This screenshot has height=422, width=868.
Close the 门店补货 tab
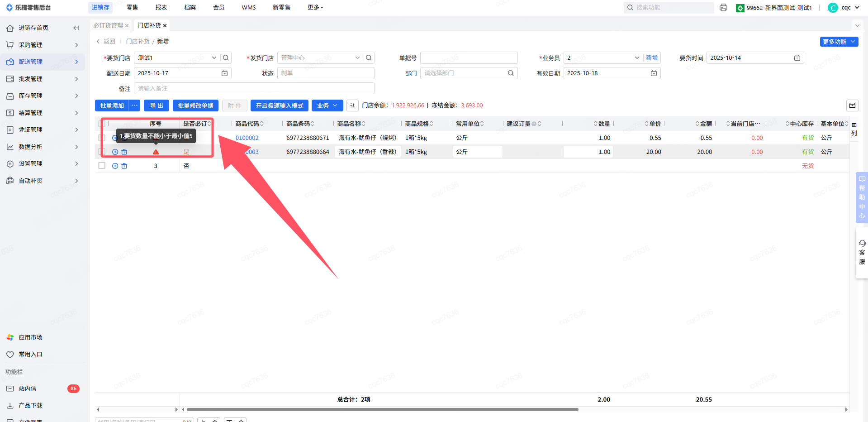tap(165, 26)
